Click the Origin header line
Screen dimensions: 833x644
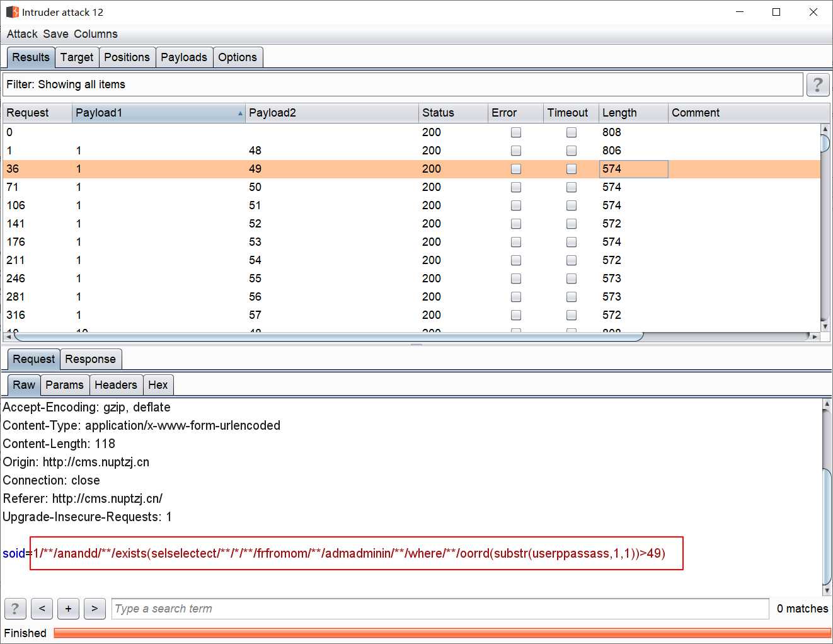tap(76, 462)
